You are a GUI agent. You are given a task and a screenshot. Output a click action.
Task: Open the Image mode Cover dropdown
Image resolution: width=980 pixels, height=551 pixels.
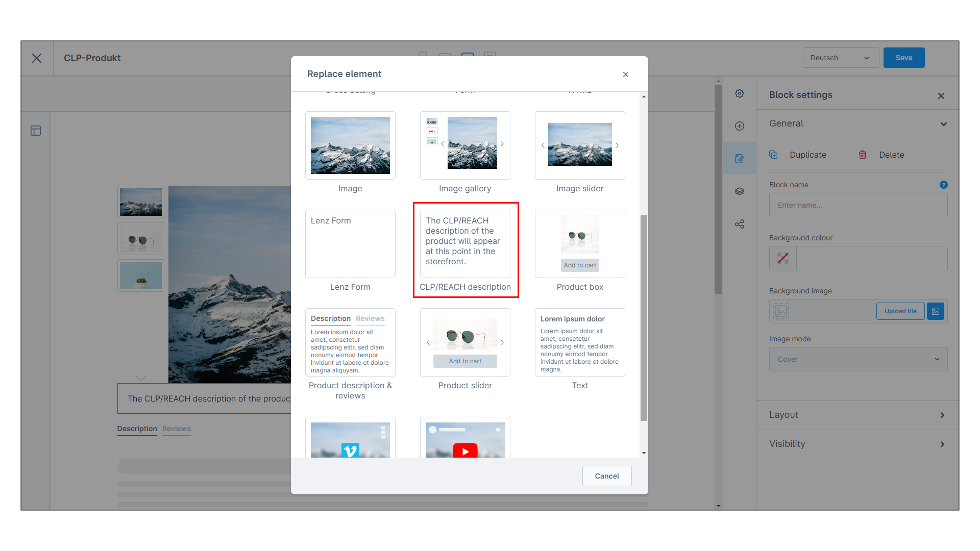coord(859,359)
